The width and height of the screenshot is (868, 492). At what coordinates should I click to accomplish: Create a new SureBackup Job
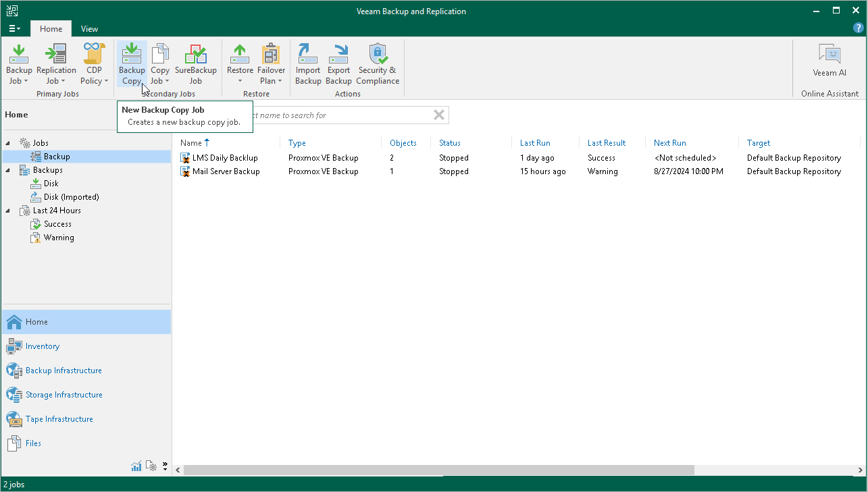click(195, 64)
